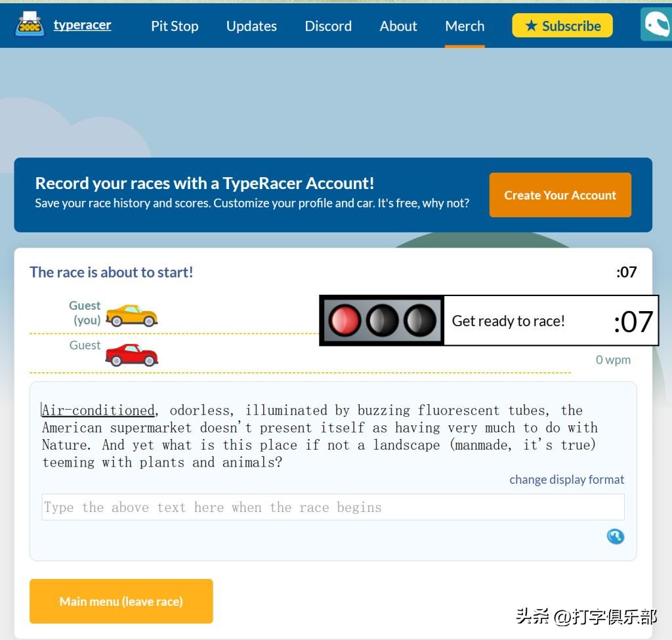Image resolution: width=672 pixels, height=640 pixels.
Task: Click the change display format link
Action: (x=566, y=480)
